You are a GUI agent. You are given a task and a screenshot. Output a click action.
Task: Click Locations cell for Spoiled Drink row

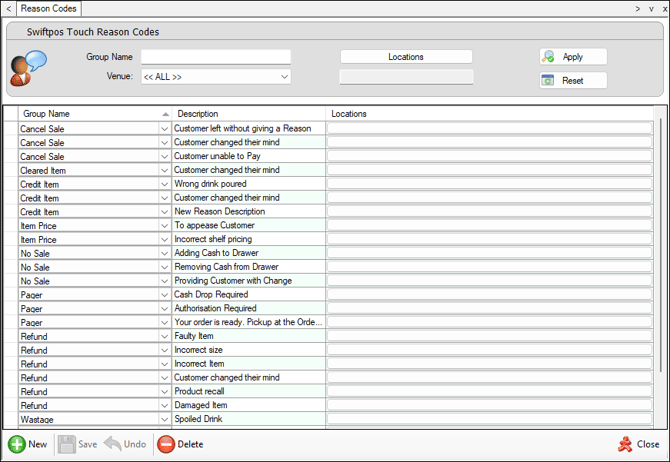coord(490,420)
